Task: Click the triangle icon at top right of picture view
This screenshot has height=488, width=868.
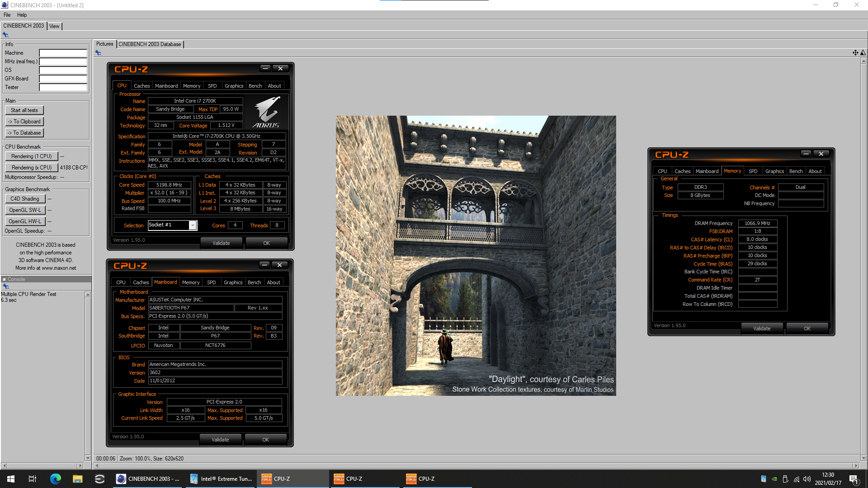Action: point(863,53)
